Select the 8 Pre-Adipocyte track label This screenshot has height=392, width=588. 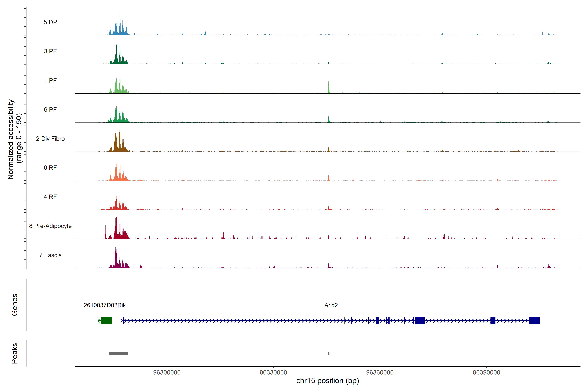point(50,226)
